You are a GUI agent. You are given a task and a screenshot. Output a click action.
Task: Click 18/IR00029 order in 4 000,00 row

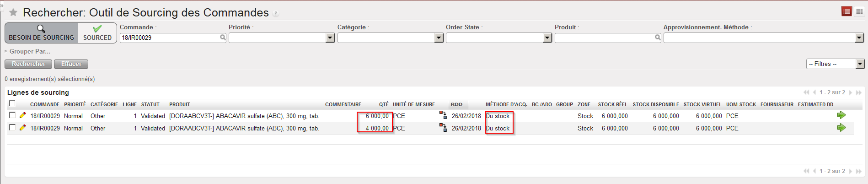tap(45, 128)
